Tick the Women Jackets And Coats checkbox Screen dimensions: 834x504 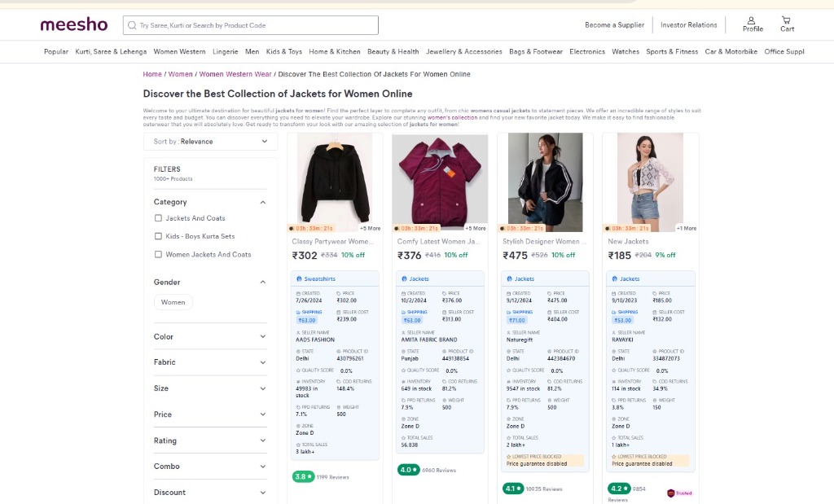[x=158, y=254]
